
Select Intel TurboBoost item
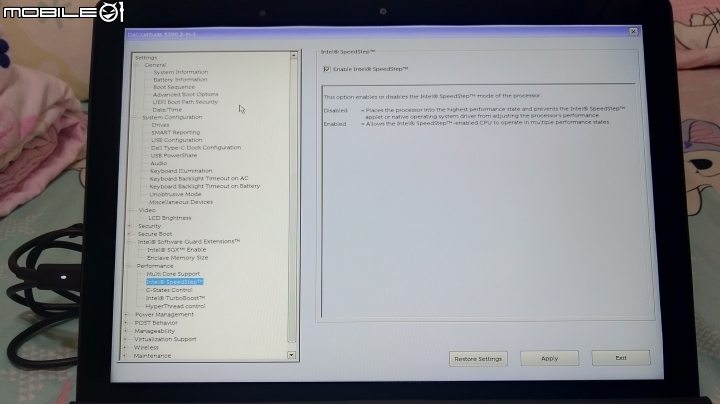(x=175, y=298)
